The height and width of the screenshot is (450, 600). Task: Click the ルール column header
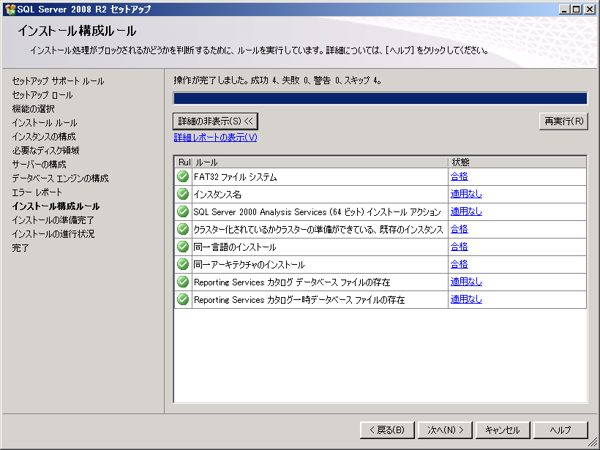[320, 162]
